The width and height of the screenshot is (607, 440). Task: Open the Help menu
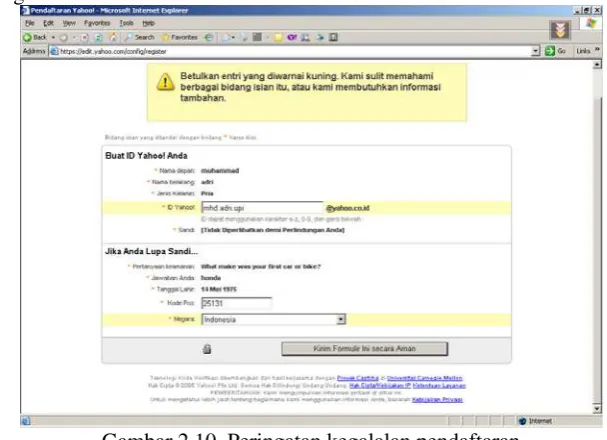pos(148,23)
